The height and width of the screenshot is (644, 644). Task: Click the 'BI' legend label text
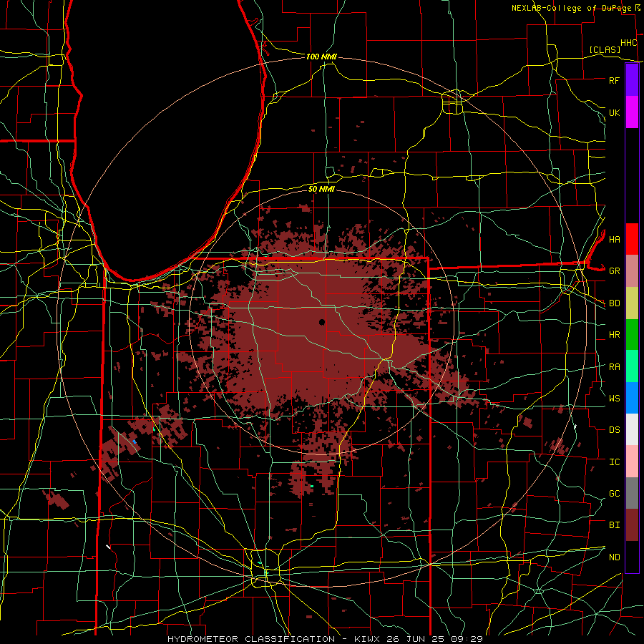pos(614,525)
